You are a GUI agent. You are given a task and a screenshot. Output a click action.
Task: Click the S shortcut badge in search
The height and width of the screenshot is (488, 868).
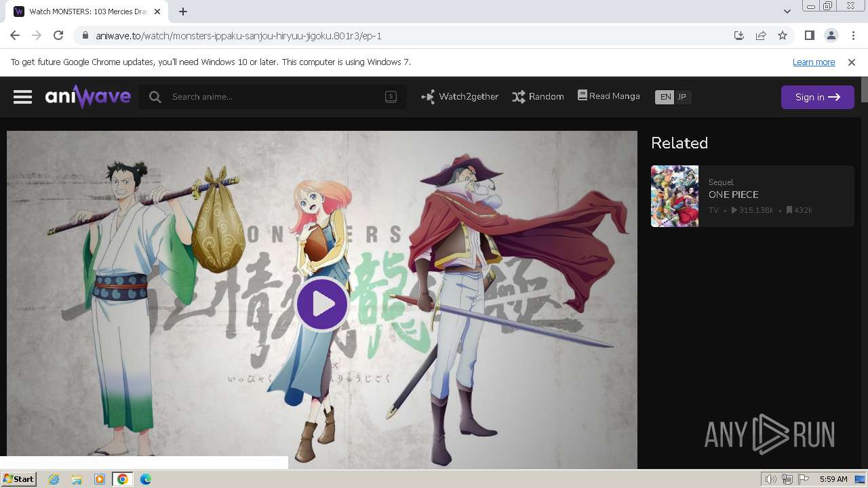(391, 96)
